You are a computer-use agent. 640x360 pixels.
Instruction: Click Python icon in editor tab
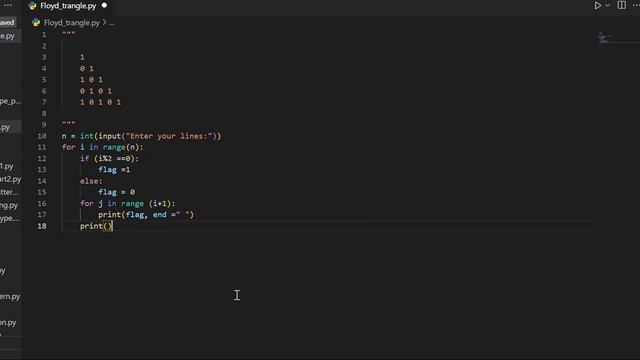(x=32, y=6)
